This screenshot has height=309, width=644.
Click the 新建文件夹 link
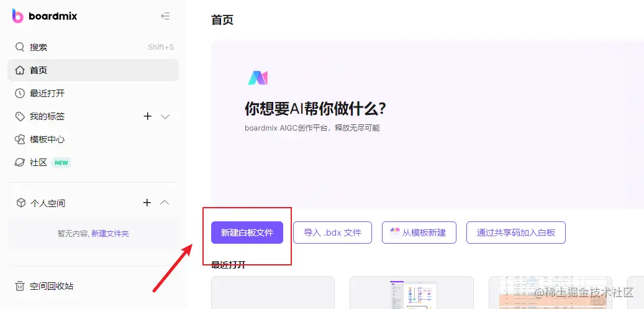pyautogui.click(x=110, y=234)
